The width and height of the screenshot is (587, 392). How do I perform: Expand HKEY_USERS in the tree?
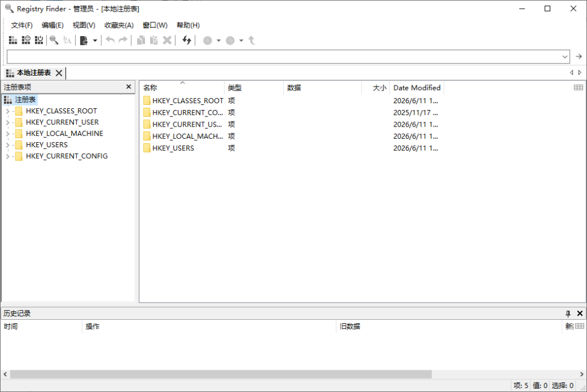pos(7,145)
